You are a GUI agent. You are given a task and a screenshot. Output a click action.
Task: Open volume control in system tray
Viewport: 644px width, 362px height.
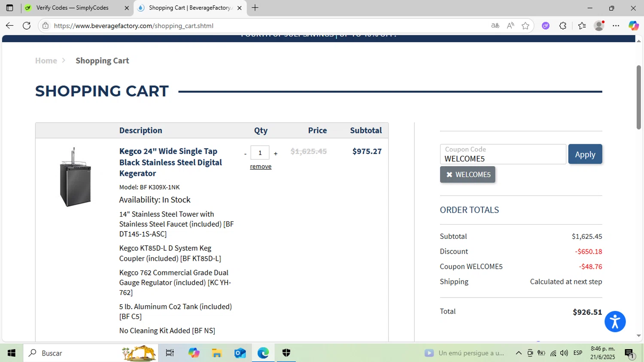[564, 353]
